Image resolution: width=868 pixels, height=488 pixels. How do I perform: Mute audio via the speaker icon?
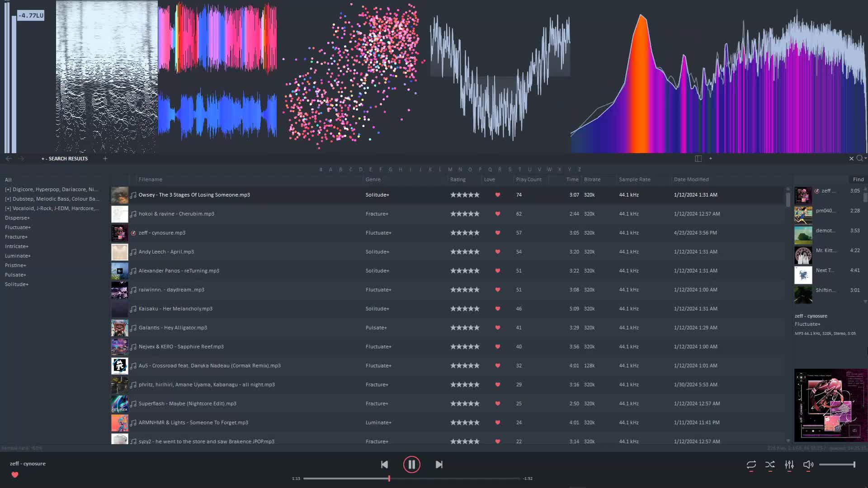(x=808, y=465)
